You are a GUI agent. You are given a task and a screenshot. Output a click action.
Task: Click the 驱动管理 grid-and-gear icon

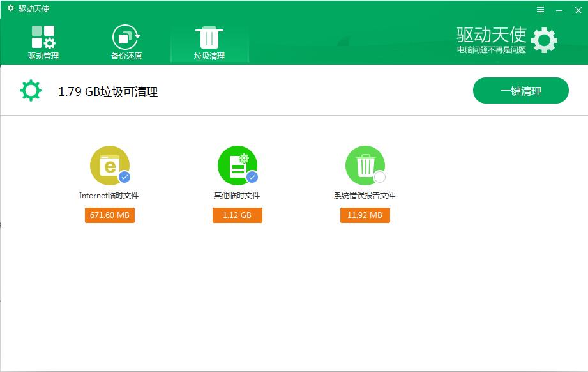[x=43, y=37]
